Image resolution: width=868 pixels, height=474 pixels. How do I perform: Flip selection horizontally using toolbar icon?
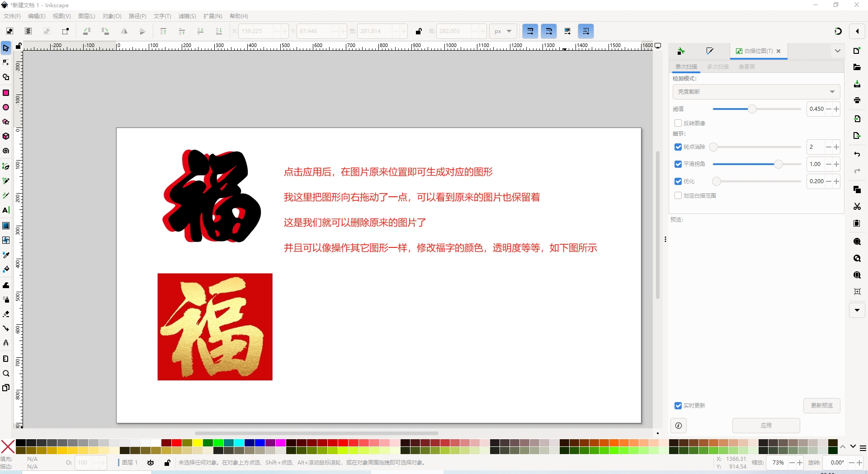point(124,31)
